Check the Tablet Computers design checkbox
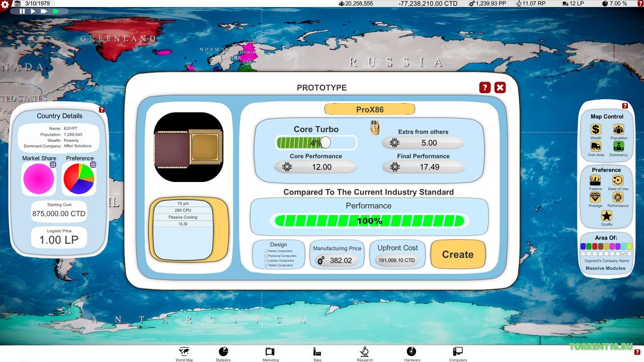Viewport: 644px width, 362px height. [x=266, y=265]
